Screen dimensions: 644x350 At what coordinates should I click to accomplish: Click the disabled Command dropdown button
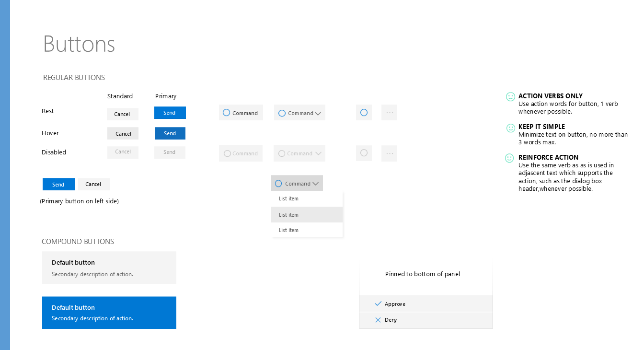[x=299, y=153]
